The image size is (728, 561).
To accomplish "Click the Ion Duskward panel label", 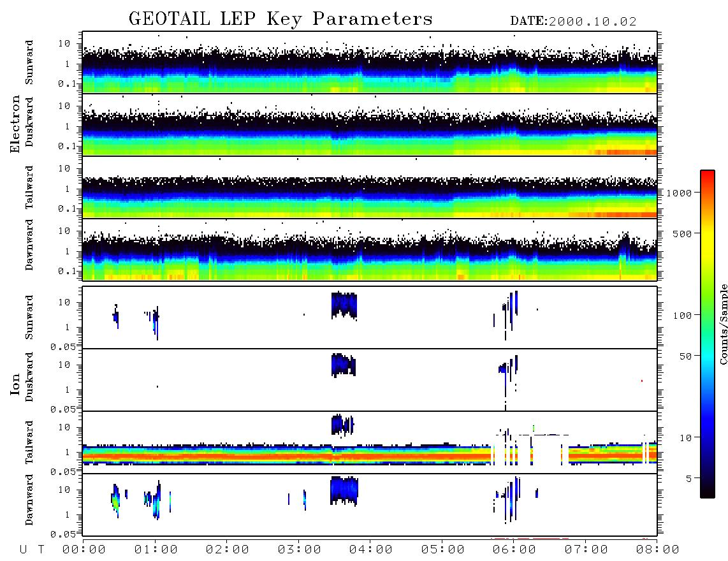I will (x=29, y=377).
